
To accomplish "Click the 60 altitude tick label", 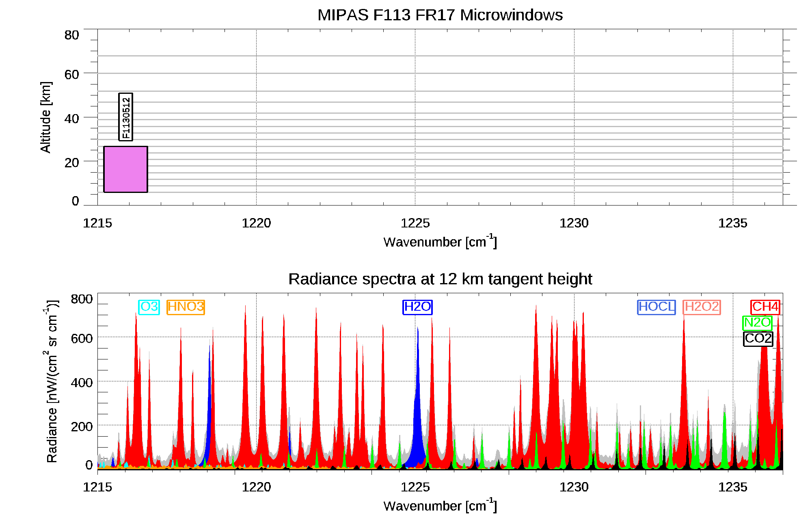I will (71, 74).
